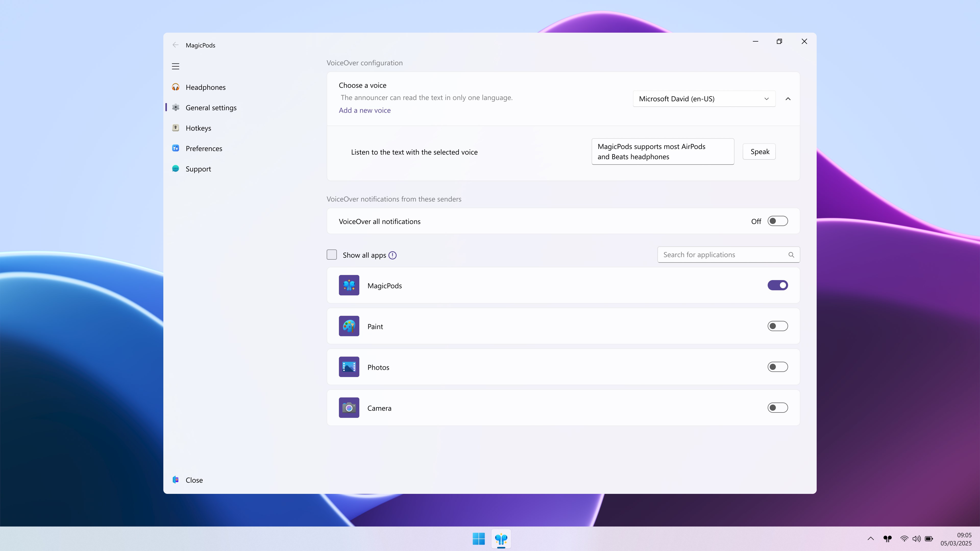Turn on VoiceOver all notifications
Screen dimensions: 980x551
point(778,221)
